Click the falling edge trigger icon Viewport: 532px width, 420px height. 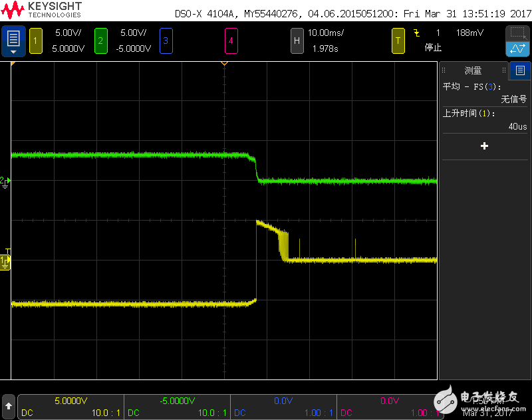[x=417, y=33]
